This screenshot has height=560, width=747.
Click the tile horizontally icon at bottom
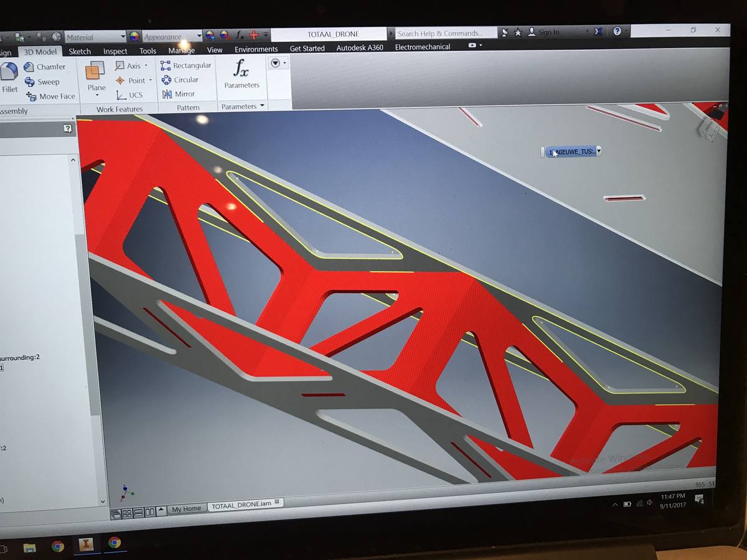[x=139, y=513]
